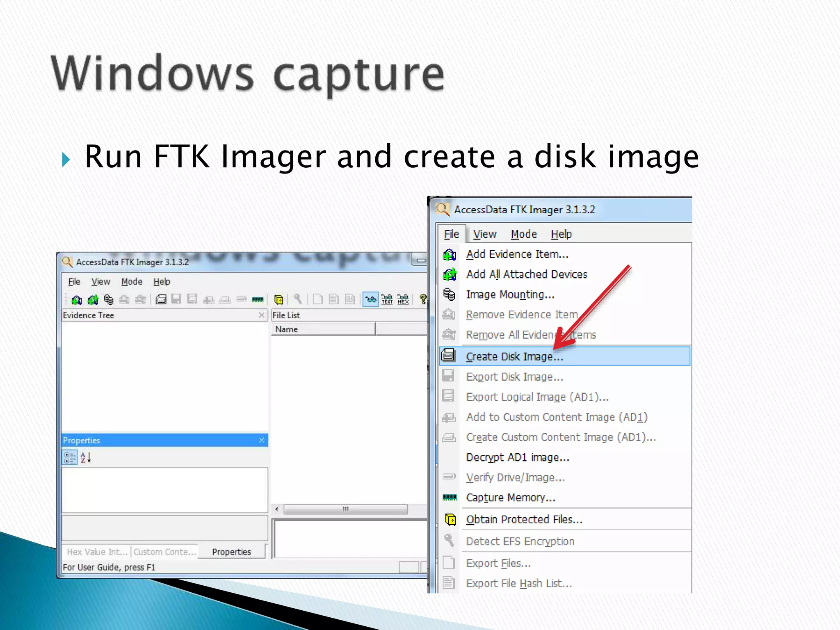Screen dimensions: 840x630
Task: Close the Properties pane
Action: (262, 440)
